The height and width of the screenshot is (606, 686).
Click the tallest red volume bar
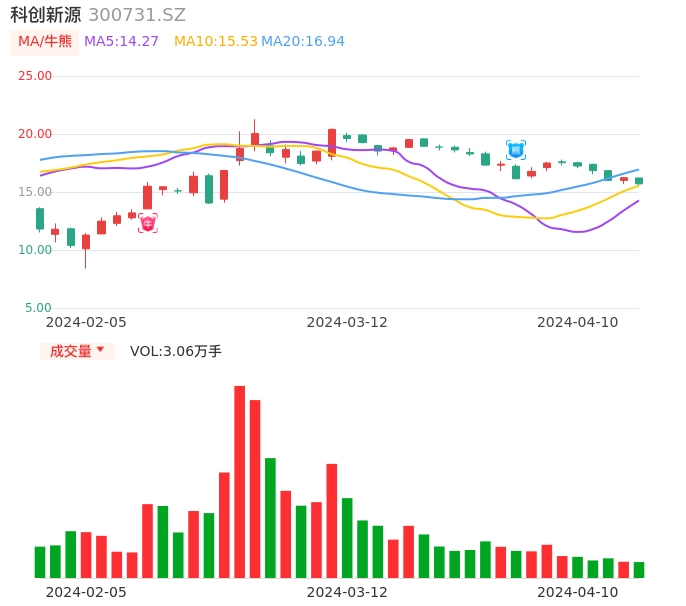(240, 482)
